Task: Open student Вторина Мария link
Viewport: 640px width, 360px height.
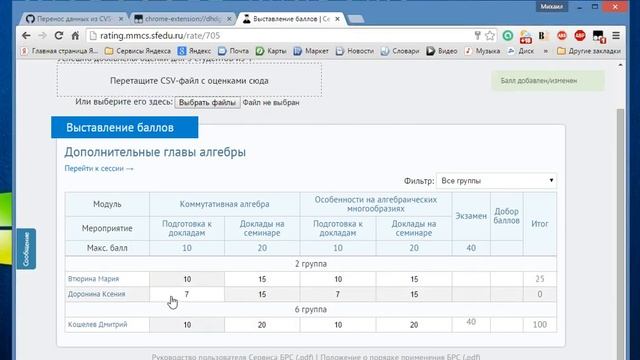Action: tap(93, 279)
